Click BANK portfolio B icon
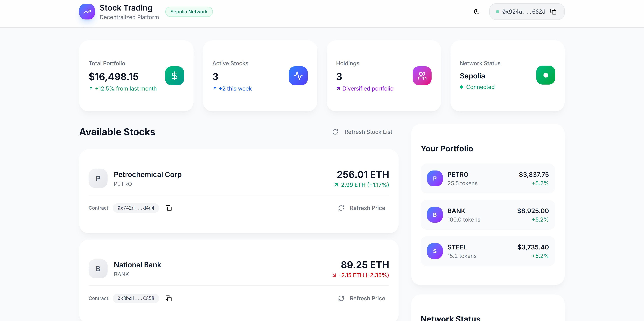 click(435, 215)
